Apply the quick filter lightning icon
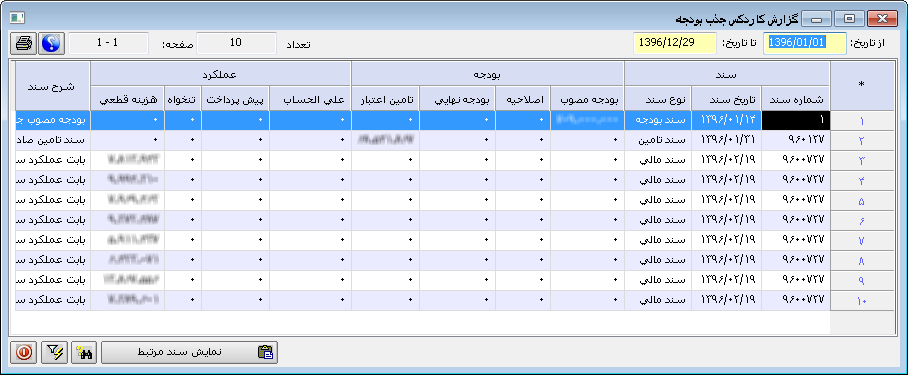Screen dimensions: 908x375 [54, 352]
